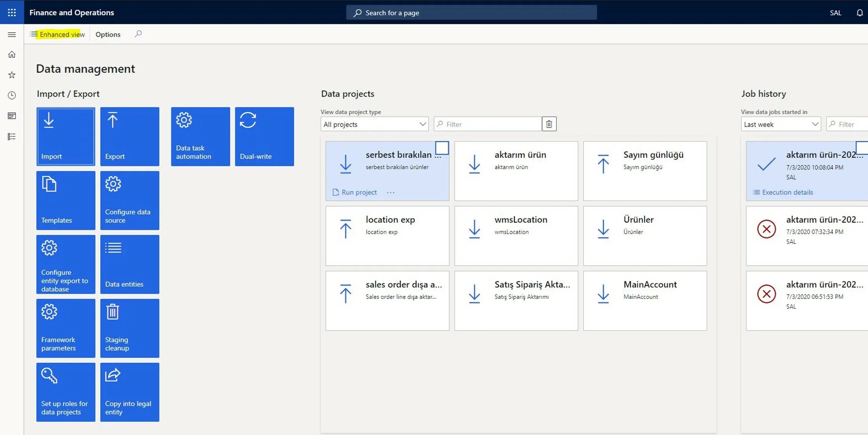Screen dimensions: 868x435
Task: Open Framework parameters tile
Action: pos(66,328)
